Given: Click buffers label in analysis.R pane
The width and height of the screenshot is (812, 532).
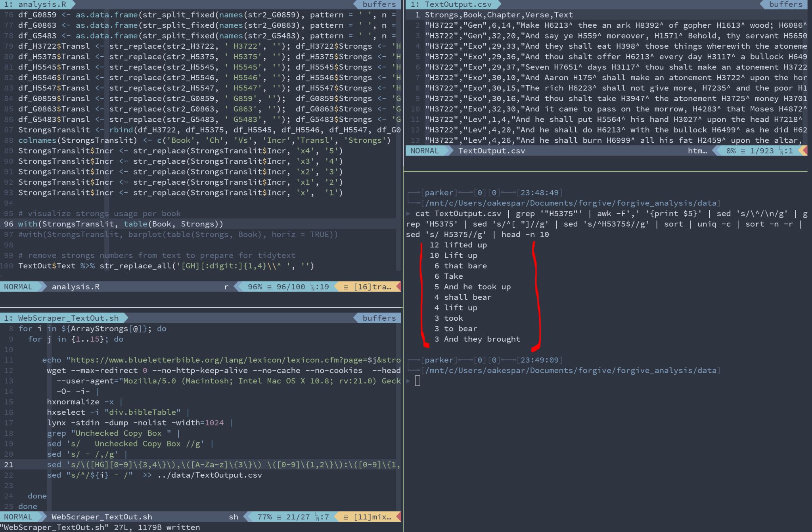Looking at the screenshot, I should [x=379, y=4].
